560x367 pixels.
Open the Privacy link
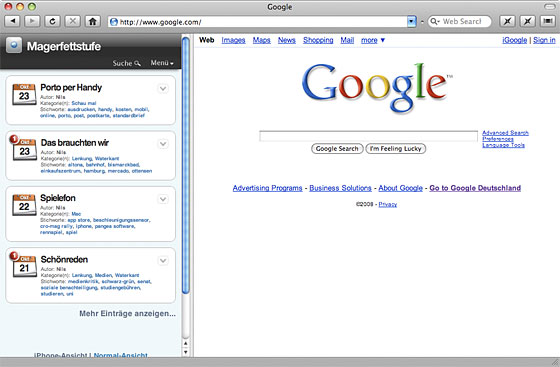point(388,204)
